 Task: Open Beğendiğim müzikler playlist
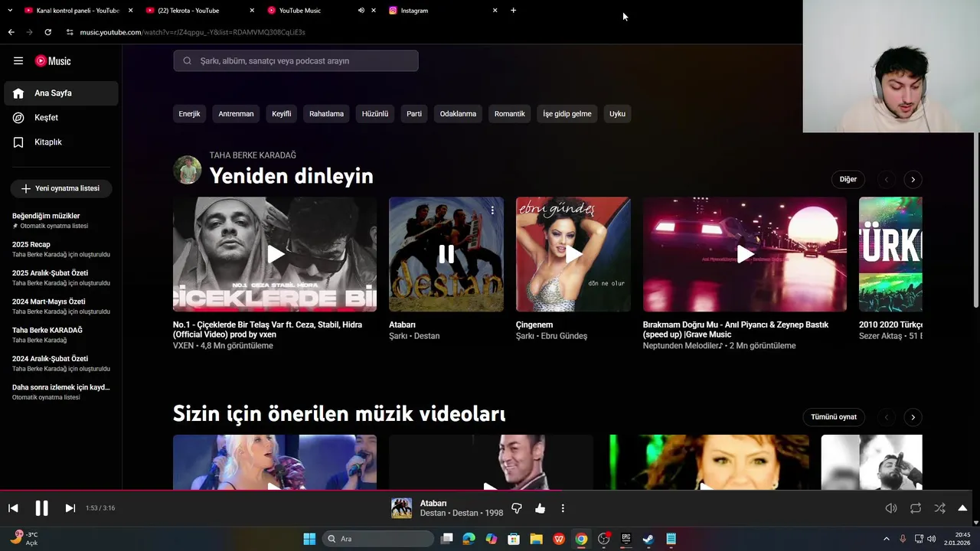pos(61,220)
